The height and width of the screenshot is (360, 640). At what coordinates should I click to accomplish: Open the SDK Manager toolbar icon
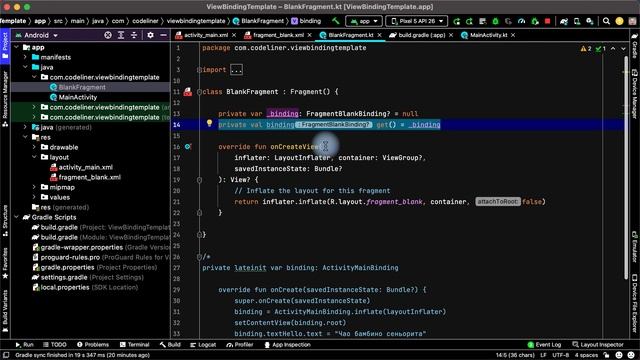pos(590,21)
